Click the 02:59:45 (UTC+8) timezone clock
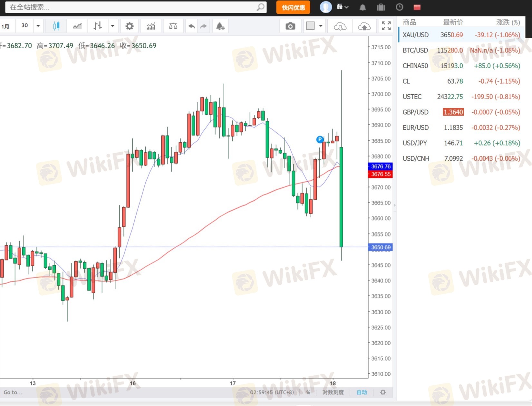532x406 pixels. coord(272,392)
